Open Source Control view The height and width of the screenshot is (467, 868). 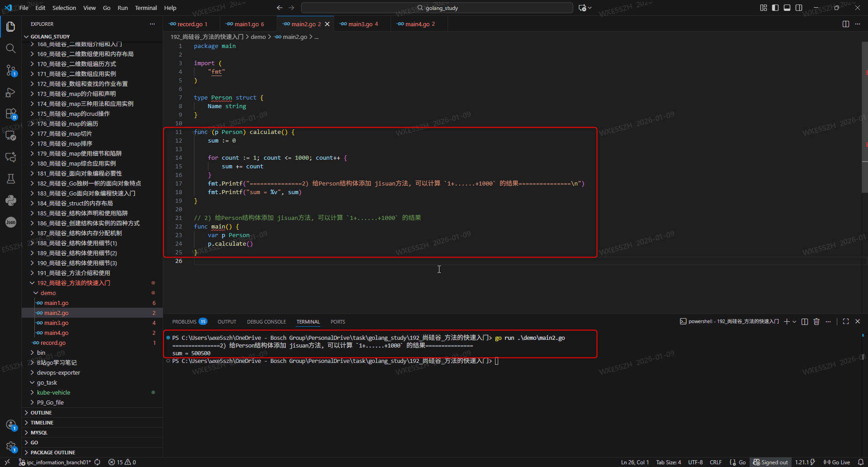click(11, 70)
